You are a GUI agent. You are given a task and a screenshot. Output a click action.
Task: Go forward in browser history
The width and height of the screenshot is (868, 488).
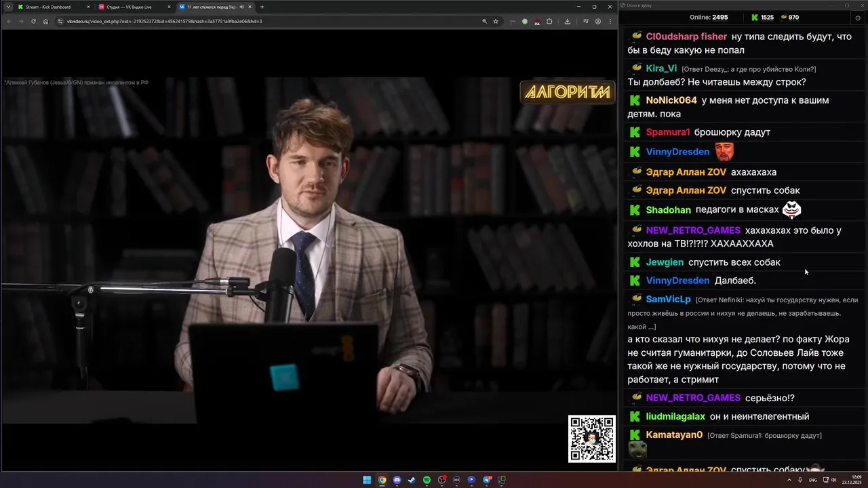click(21, 21)
